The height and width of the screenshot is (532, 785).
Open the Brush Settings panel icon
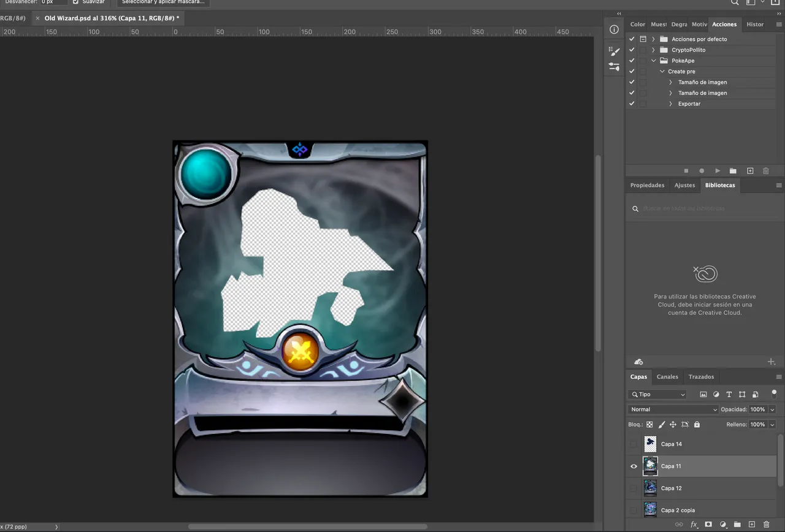coord(615,51)
